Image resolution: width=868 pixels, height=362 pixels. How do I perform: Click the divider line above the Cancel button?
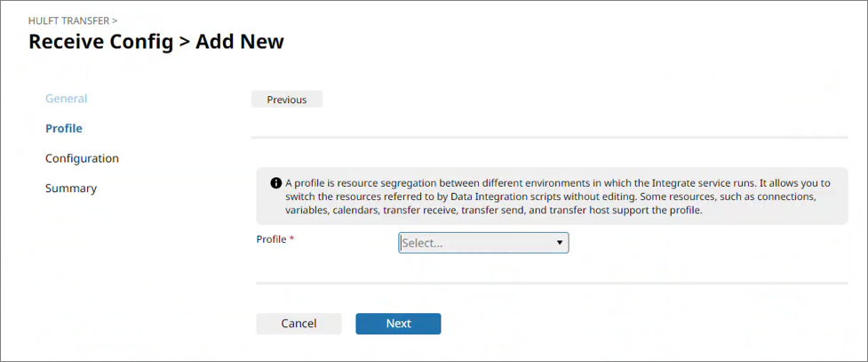click(551, 284)
